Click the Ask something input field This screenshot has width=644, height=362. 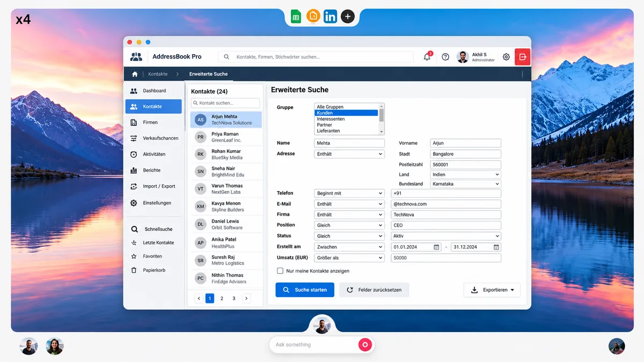click(x=314, y=345)
